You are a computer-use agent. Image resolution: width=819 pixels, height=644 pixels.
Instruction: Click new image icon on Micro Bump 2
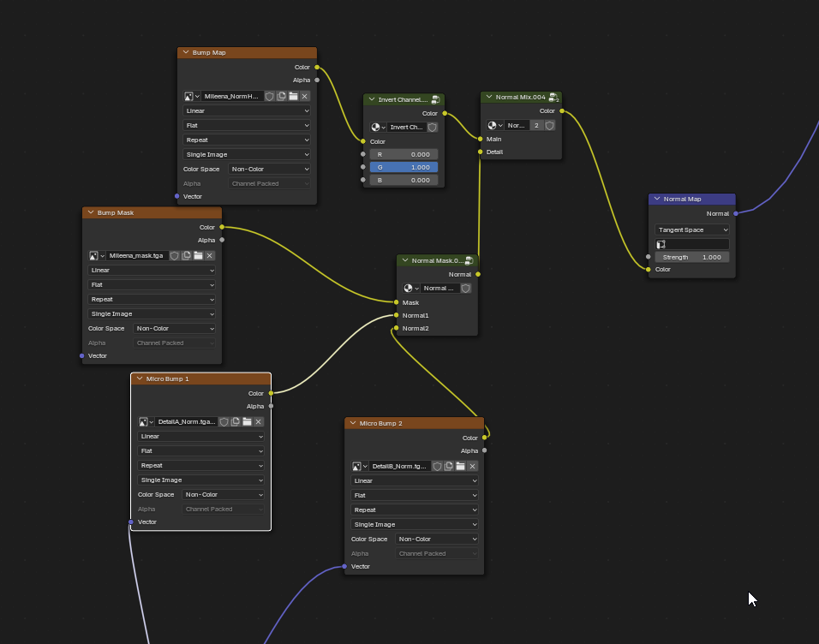[x=449, y=466]
